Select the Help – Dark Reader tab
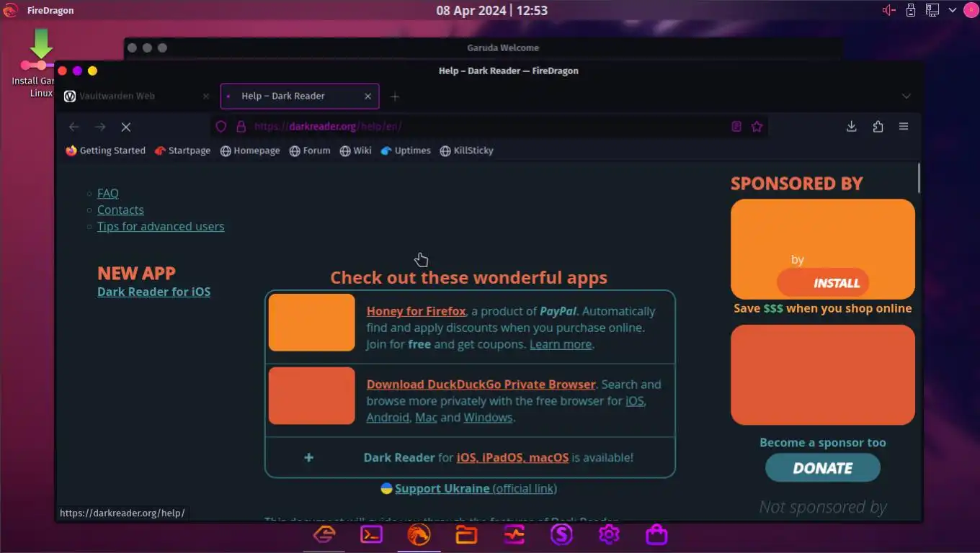This screenshot has width=980, height=553. pos(299,96)
